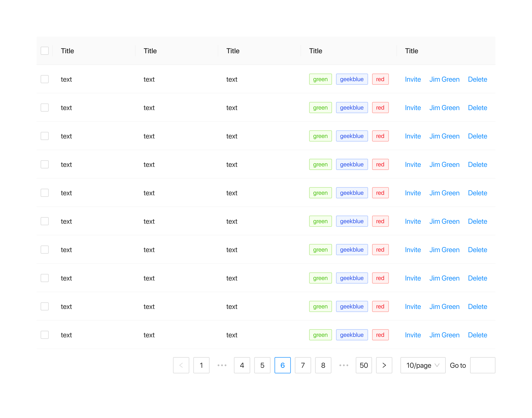The height and width of the screenshot is (418, 532).
Task: Click Jim Green in the first row
Action: [444, 79]
